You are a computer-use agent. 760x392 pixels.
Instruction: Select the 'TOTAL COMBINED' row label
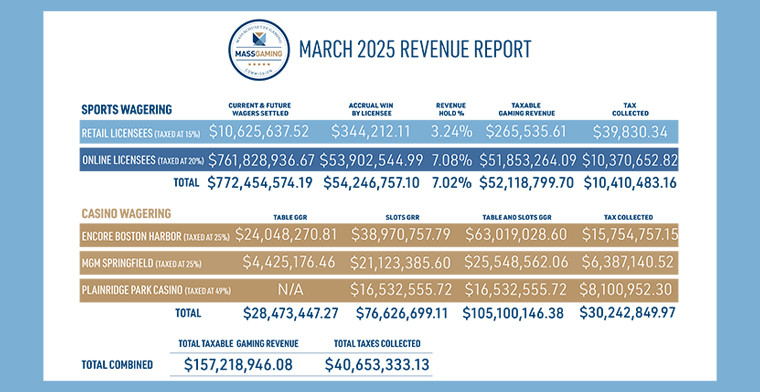[x=117, y=365]
